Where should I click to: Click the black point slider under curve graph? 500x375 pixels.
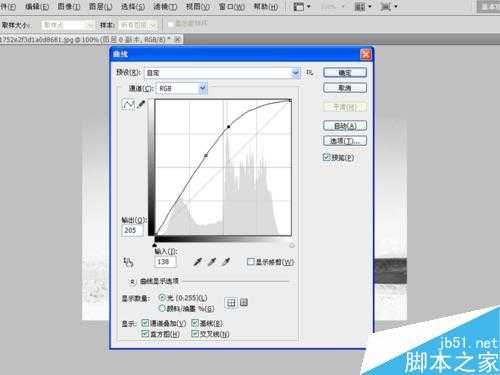pos(154,245)
